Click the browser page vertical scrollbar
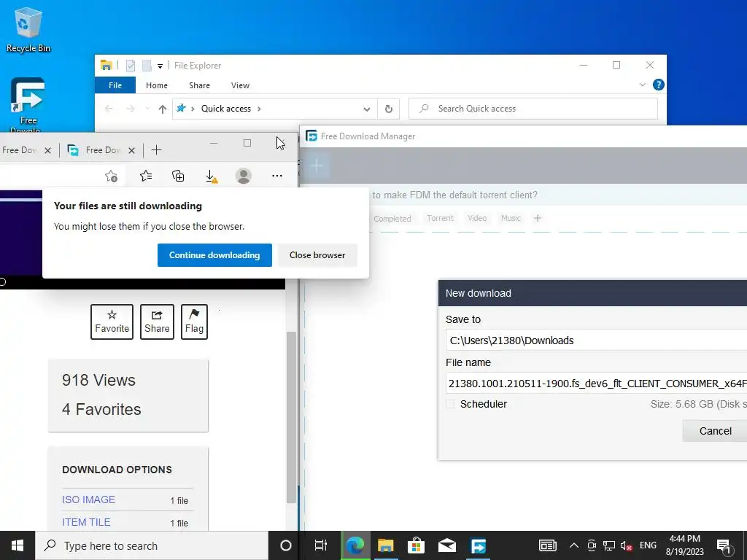Image resolution: width=747 pixels, height=560 pixels. (291, 416)
